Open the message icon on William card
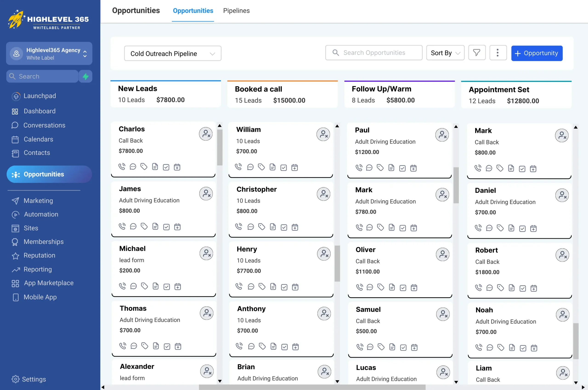Image resolution: width=588 pixels, height=390 pixels. (x=250, y=167)
